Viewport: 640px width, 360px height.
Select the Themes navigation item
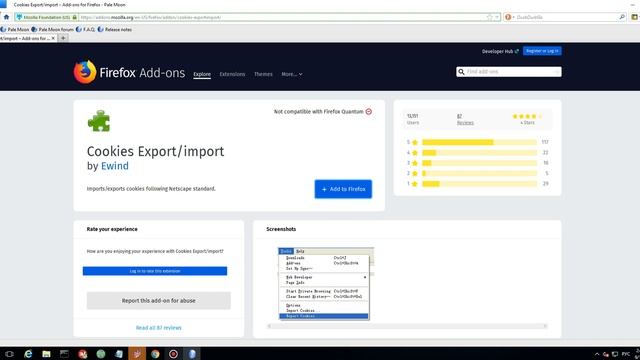263,74
